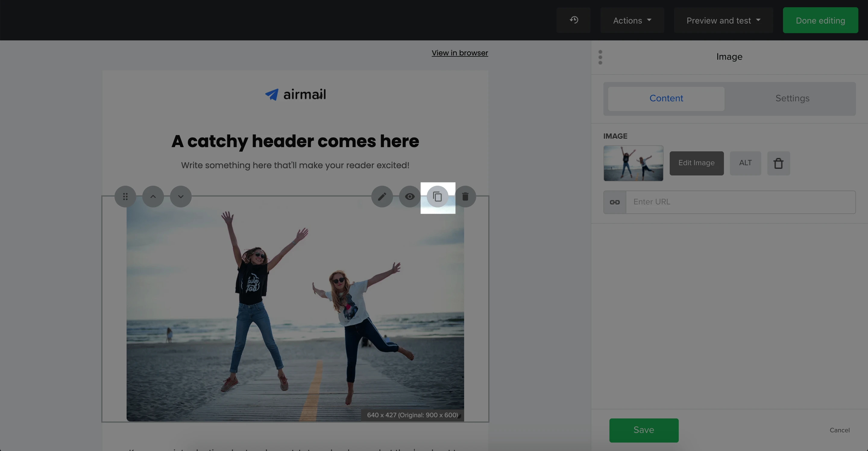The image size is (868, 451).
Task: Move image block up with chevron
Action: 153,197
